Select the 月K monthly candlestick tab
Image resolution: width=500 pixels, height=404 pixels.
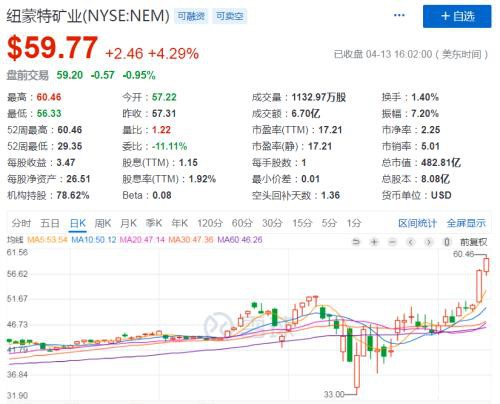coord(128,223)
